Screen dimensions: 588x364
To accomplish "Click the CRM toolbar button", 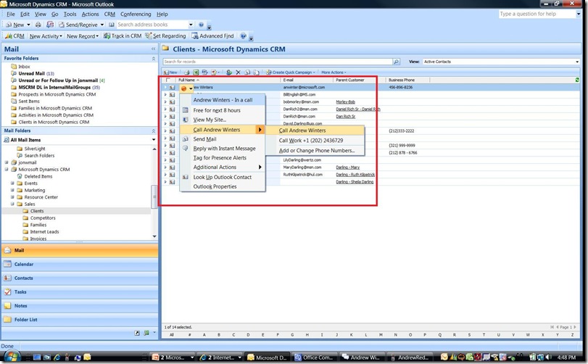I will click(15, 36).
